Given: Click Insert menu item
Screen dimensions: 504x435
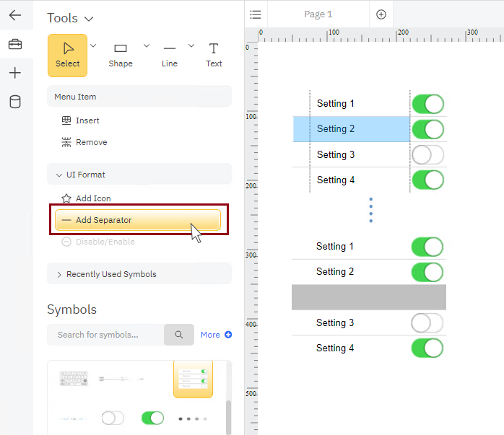Looking at the screenshot, I should point(80,120).
